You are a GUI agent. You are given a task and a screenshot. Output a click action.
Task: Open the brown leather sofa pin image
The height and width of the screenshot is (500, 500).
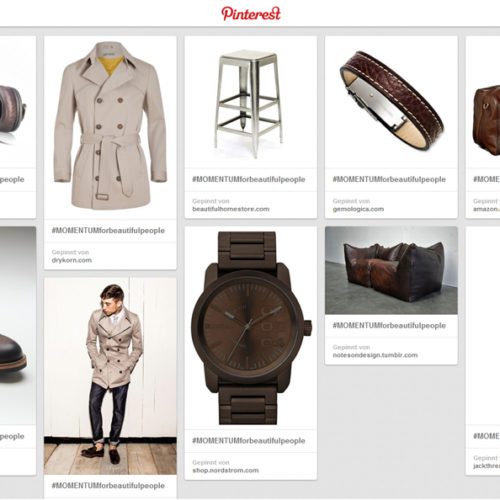(x=391, y=270)
